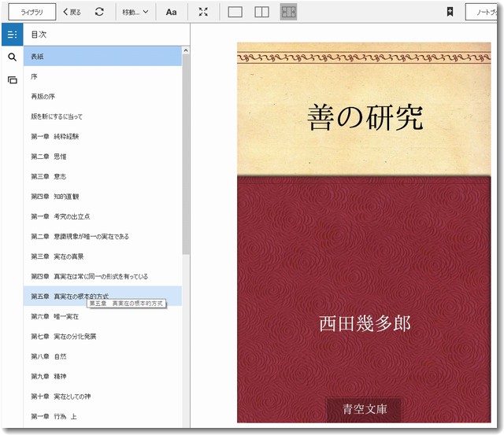This screenshot has height=435, width=504.
Task: Go to 第四章 知的直観
Action: (x=102, y=197)
